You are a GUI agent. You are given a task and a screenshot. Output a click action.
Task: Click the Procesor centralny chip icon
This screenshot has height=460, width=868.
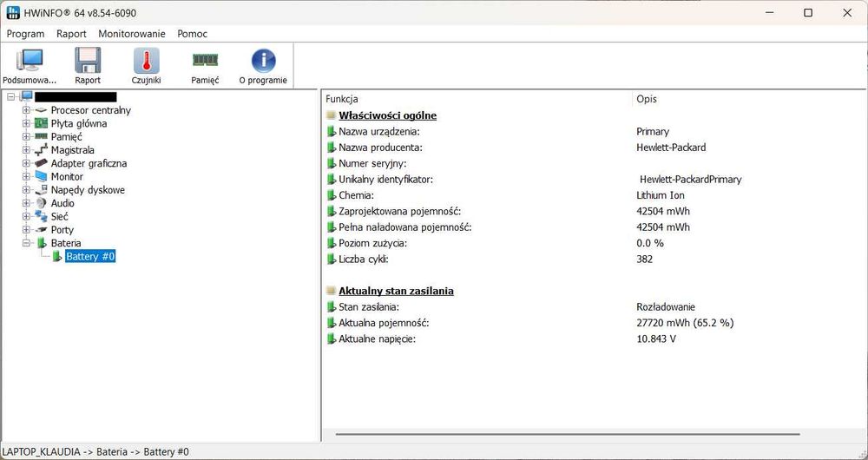tap(41, 110)
